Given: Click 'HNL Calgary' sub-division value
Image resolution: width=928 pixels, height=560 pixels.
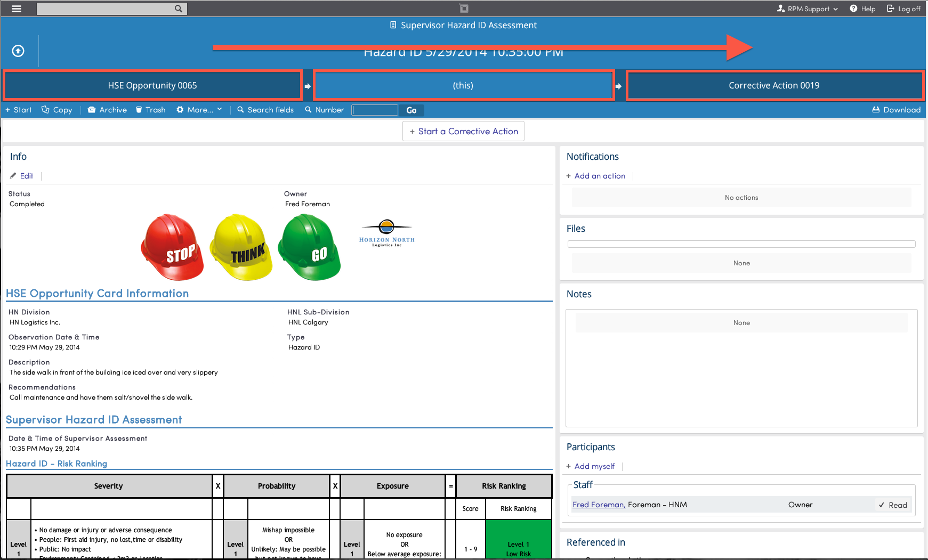Looking at the screenshot, I should 308,322.
